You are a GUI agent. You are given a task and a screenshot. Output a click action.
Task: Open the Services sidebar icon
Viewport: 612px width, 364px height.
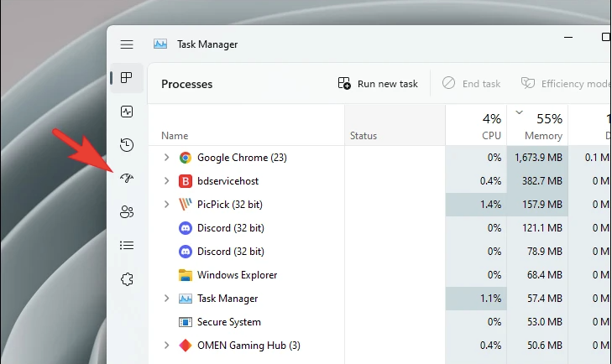(x=127, y=279)
